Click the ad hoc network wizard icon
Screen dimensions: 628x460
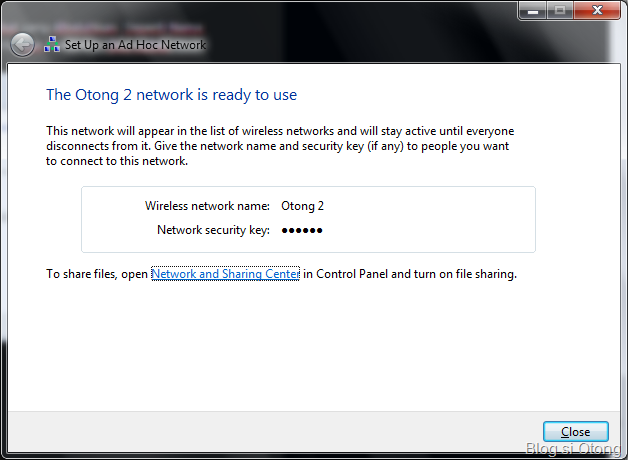pyautogui.click(x=53, y=45)
